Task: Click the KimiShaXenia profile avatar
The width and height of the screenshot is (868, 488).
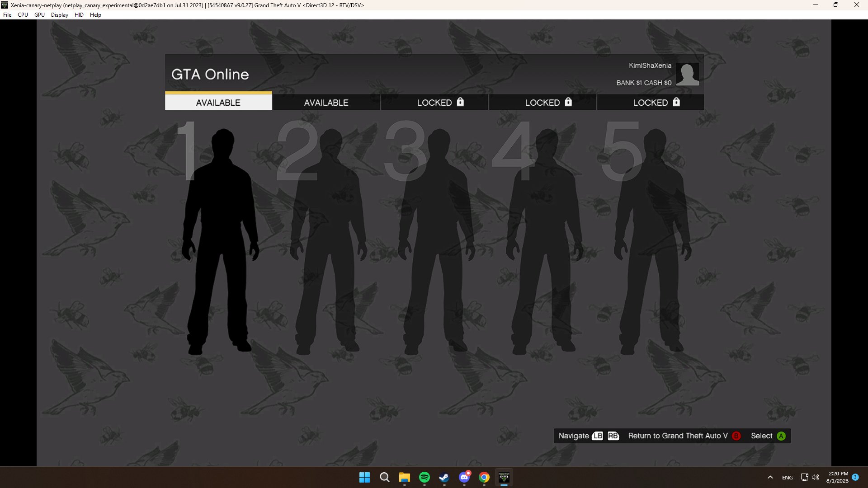Action: click(x=688, y=74)
